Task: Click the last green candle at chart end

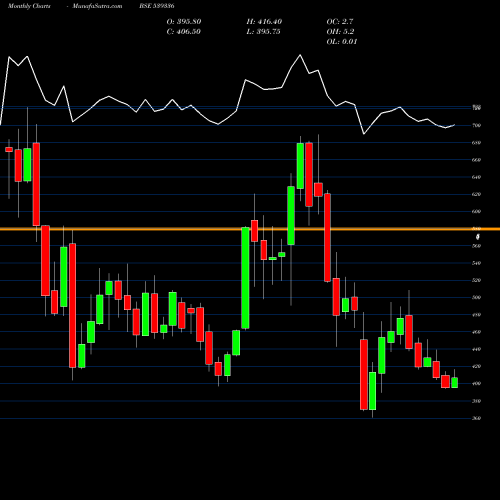Action: 454,383
